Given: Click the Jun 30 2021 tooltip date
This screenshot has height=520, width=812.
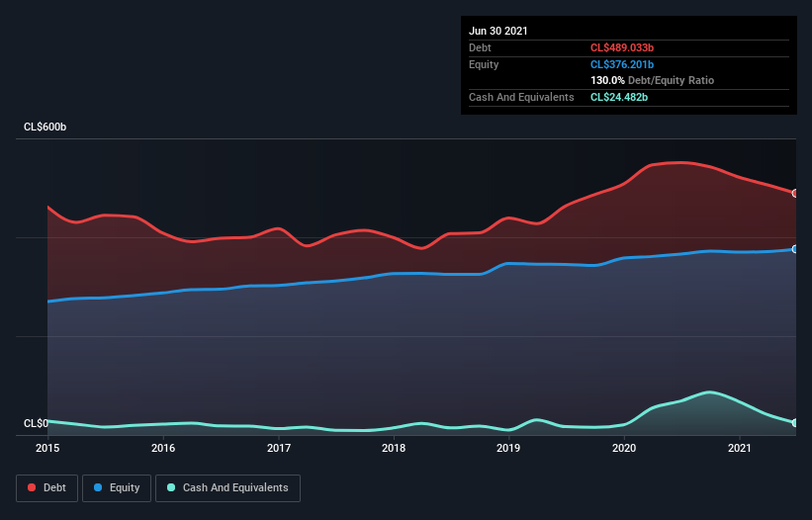Looking at the screenshot, I should 498,31.
